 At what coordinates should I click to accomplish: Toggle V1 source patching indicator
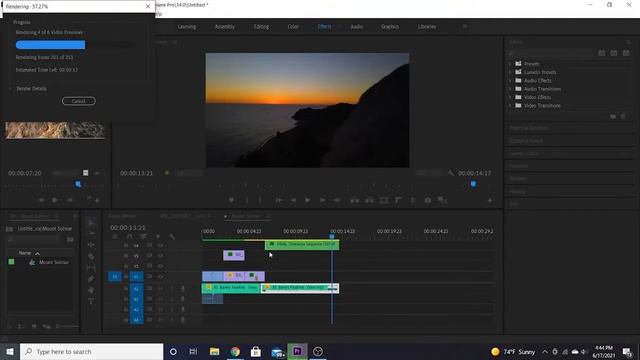[x=115, y=276]
